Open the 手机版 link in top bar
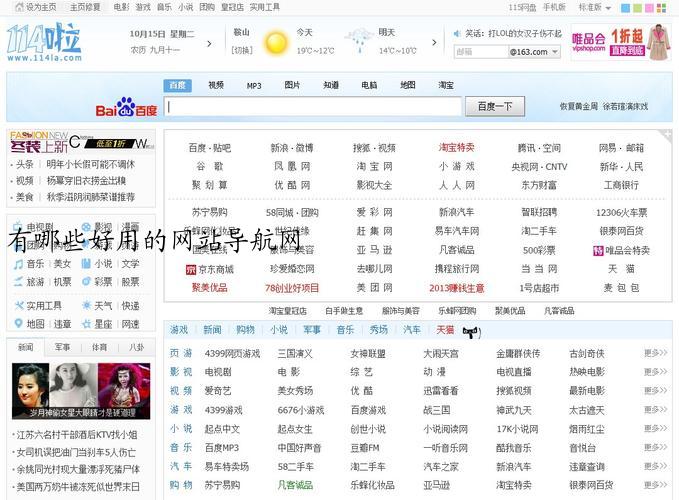Viewport: 679px width, 500px height. (555, 7)
